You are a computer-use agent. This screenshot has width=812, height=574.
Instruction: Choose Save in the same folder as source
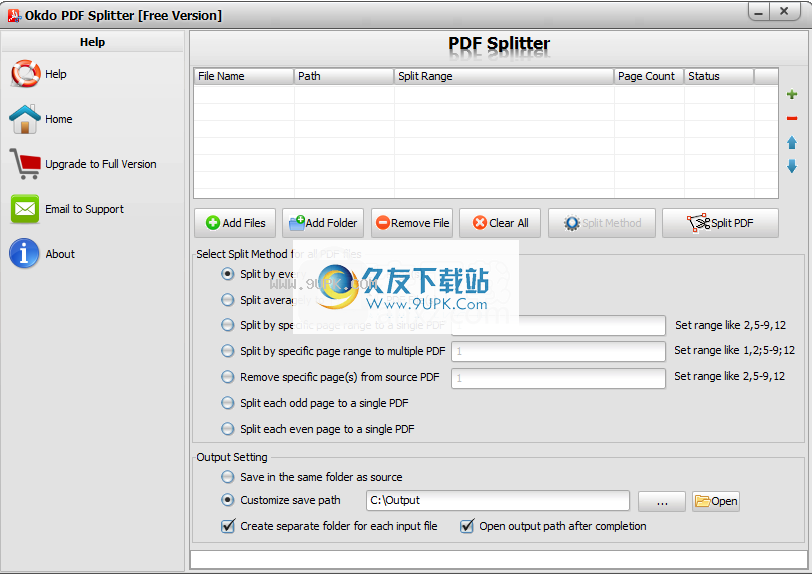(227, 477)
